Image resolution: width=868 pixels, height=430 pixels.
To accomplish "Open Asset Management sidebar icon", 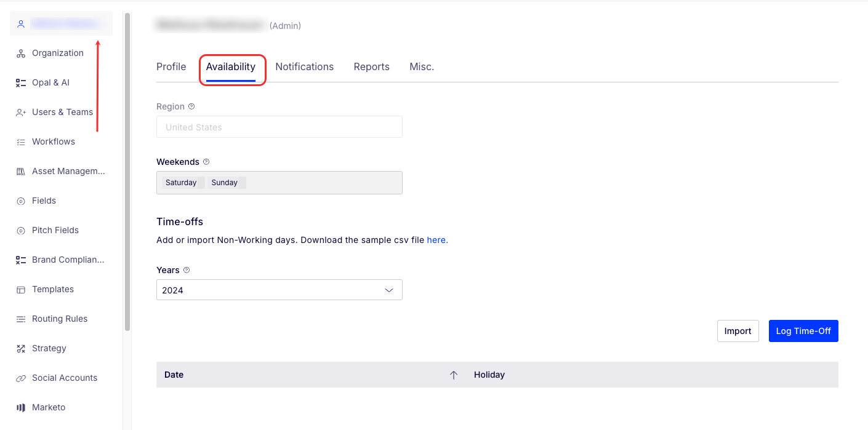I will pos(21,172).
